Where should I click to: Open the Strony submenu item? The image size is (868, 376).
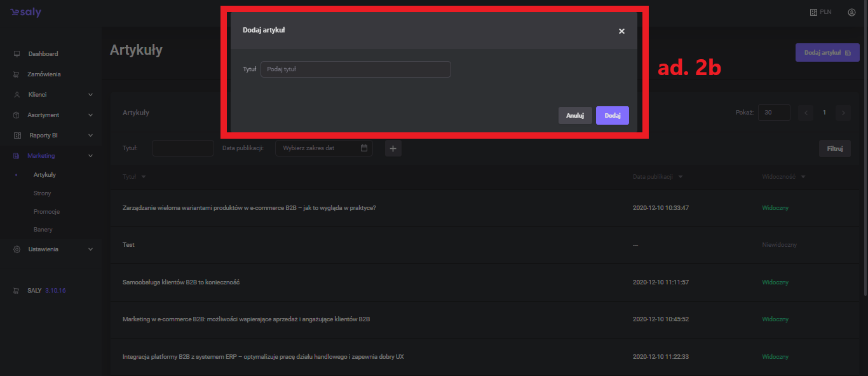pos(42,193)
